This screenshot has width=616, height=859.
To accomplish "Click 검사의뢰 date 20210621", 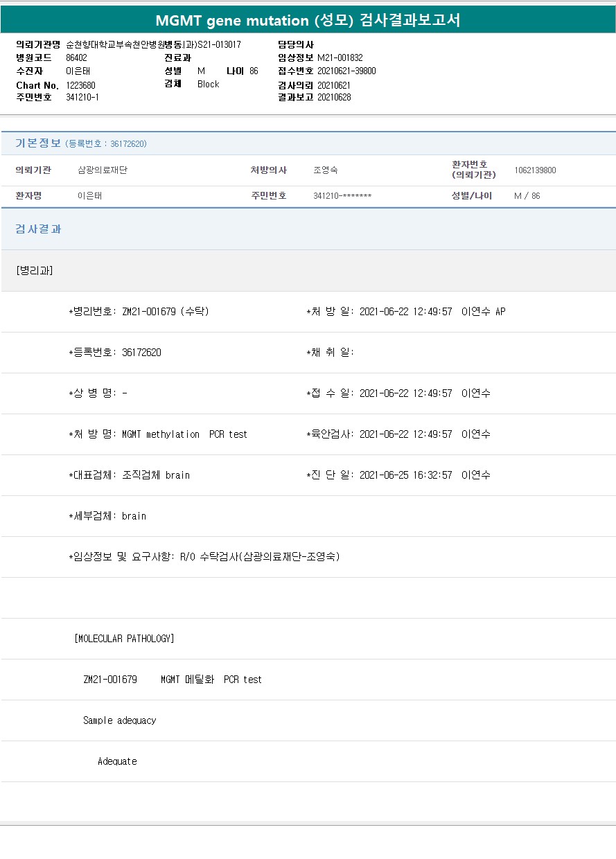I will [x=334, y=85].
